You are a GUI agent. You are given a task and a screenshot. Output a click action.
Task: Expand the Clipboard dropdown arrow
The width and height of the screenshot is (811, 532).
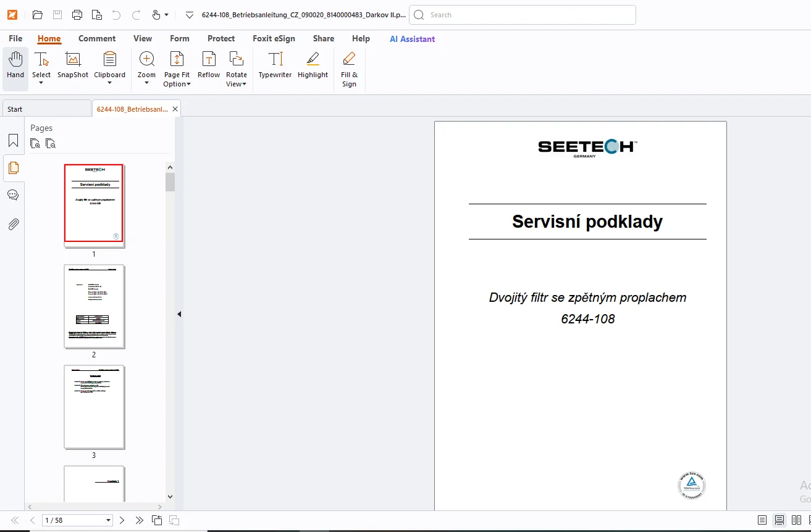click(x=110, y=83)
